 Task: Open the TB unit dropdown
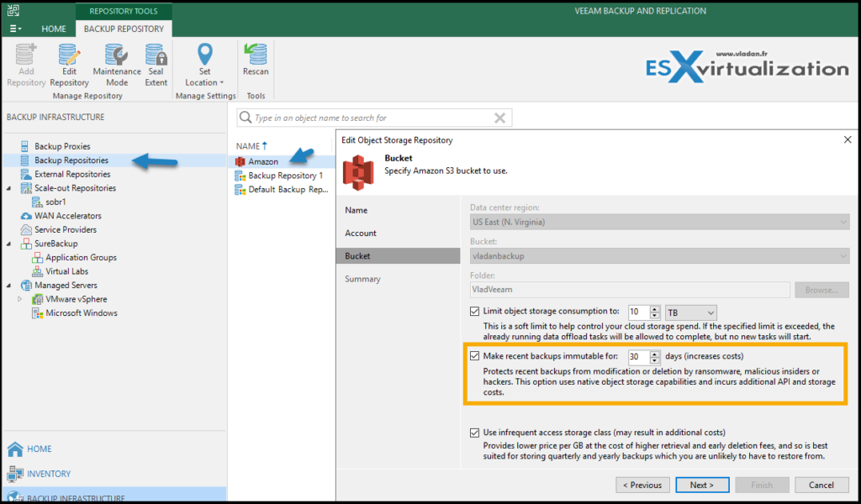[x=691, y=312]
